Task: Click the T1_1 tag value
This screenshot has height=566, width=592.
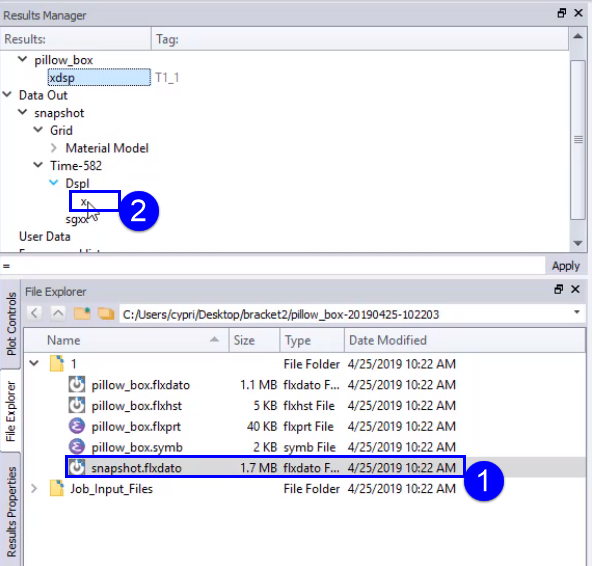Action: [167, 77]
